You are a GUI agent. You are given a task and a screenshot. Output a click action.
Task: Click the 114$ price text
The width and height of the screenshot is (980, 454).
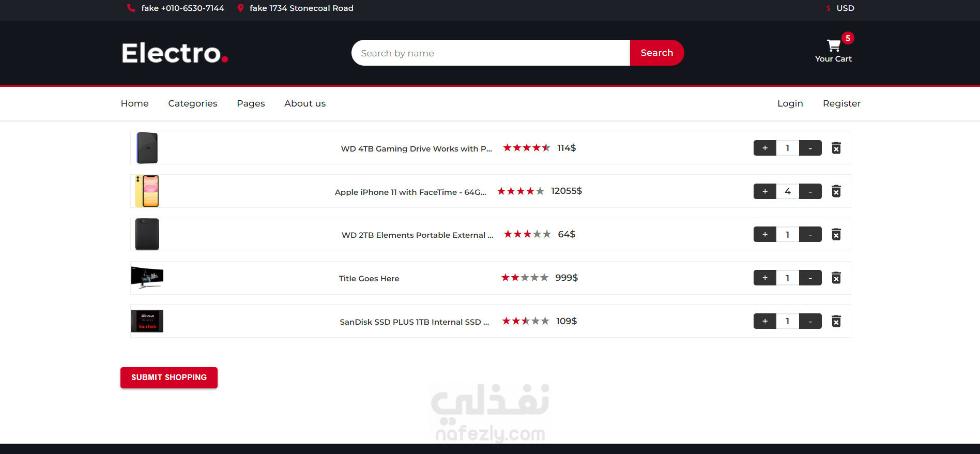click(566, 148)
